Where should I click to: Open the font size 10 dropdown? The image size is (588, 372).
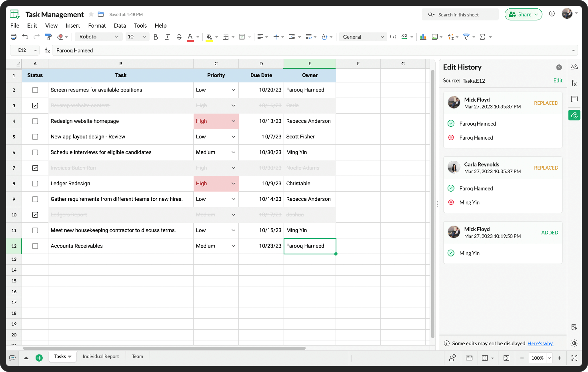coord(137,37)
